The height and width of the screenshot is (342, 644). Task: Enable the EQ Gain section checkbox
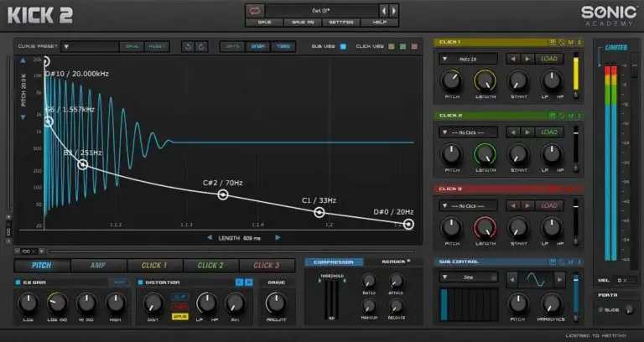point(18,282)
